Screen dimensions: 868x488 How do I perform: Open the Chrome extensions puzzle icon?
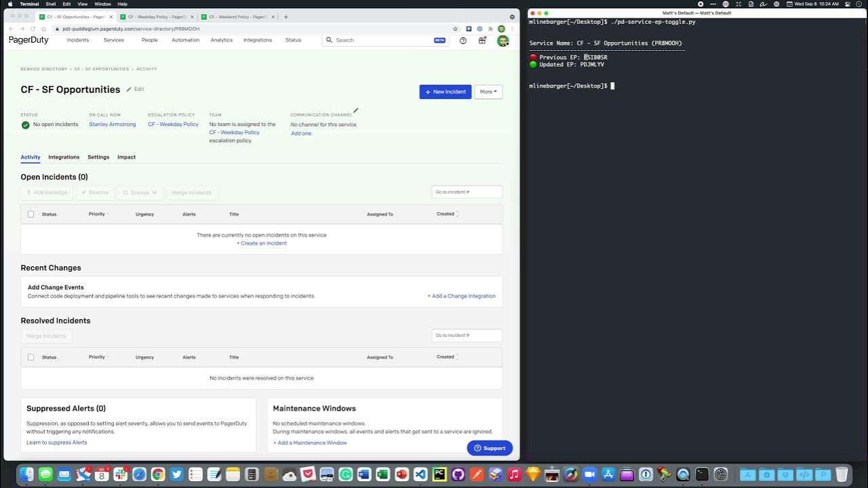click(490, 29)
